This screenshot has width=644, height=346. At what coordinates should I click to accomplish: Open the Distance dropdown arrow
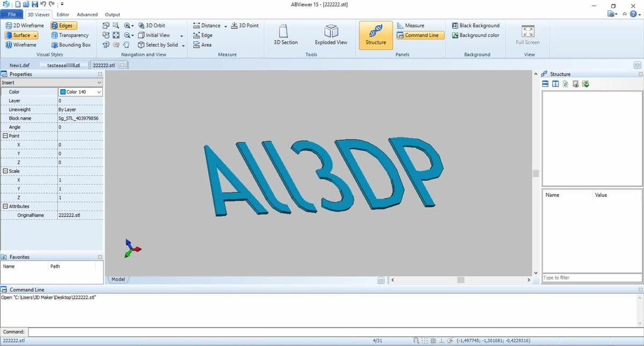pyautogui.click(x=226, y=26)
